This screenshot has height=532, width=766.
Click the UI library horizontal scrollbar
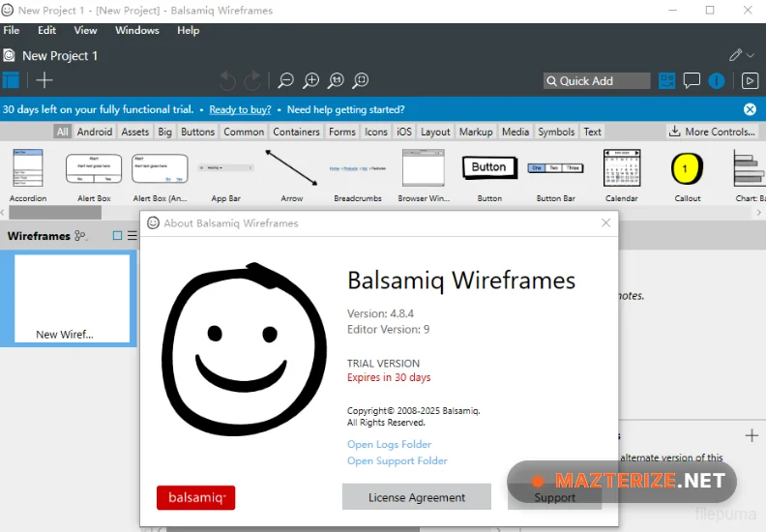55,212
